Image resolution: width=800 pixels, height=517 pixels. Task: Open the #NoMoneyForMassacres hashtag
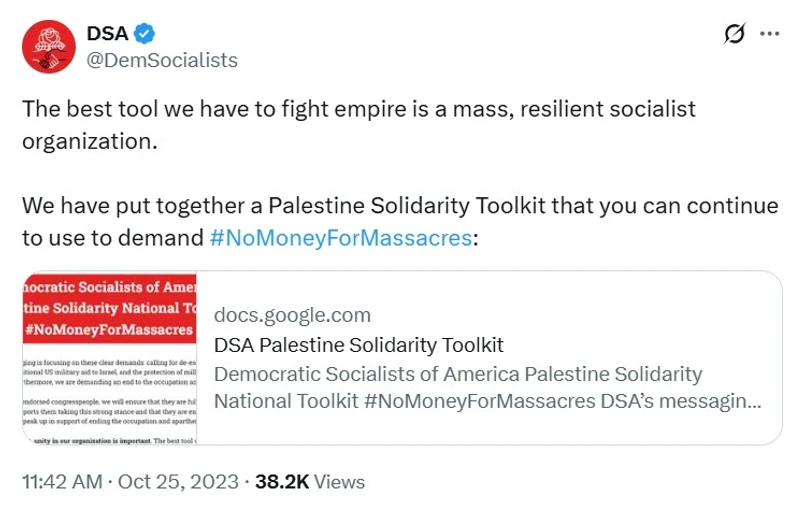[340, 238]
